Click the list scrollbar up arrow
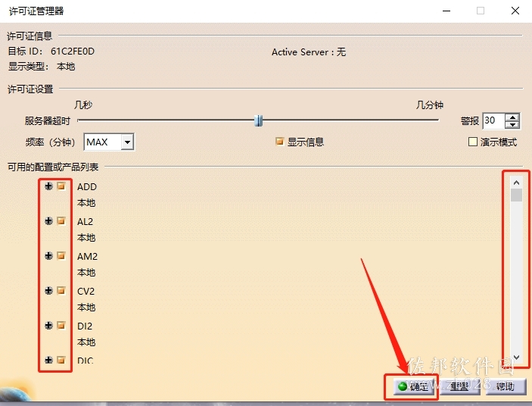The image size is (532, 406). [516, 183]
